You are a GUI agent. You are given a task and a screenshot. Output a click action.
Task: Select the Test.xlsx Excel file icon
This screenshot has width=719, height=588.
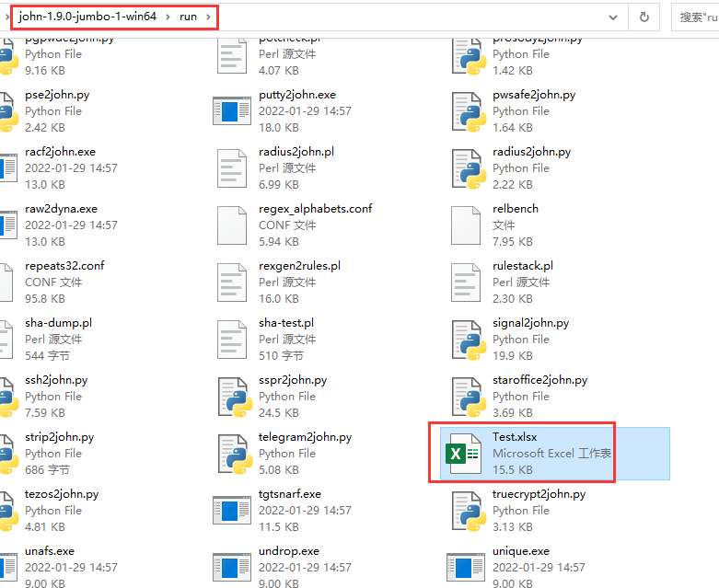463,454
